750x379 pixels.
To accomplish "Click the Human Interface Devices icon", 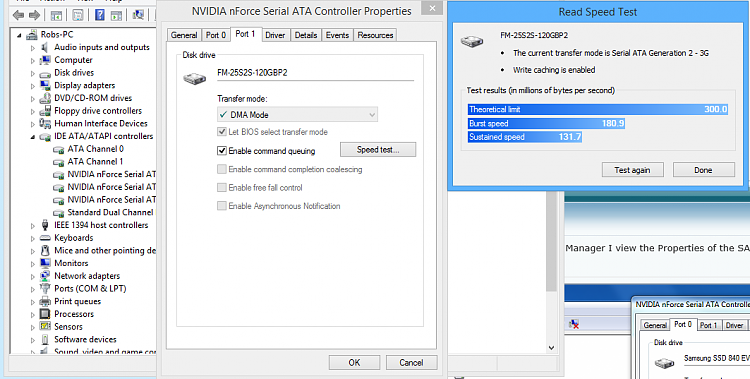I will [x=45, y=123].
